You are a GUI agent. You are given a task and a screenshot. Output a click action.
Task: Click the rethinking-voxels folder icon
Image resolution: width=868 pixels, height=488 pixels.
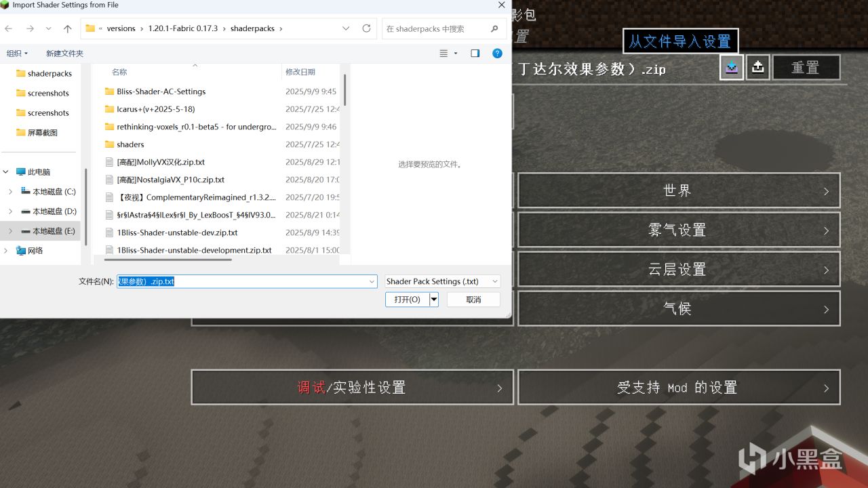click(x=110, y=127)
